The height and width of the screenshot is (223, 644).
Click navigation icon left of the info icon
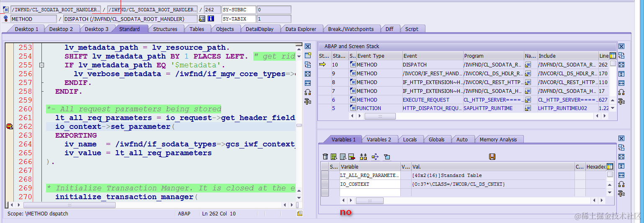pos(202,19)
